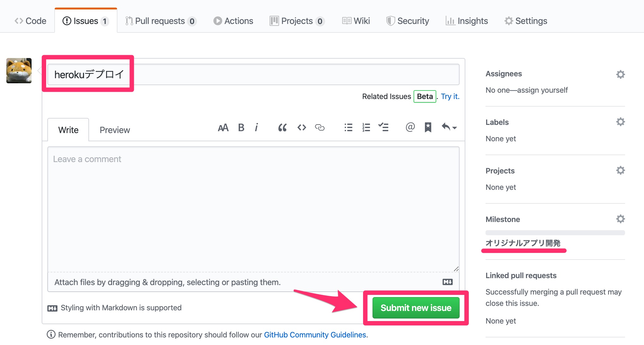Mention a user with the @ icon
644x345 pixels.
click(409, 127)
